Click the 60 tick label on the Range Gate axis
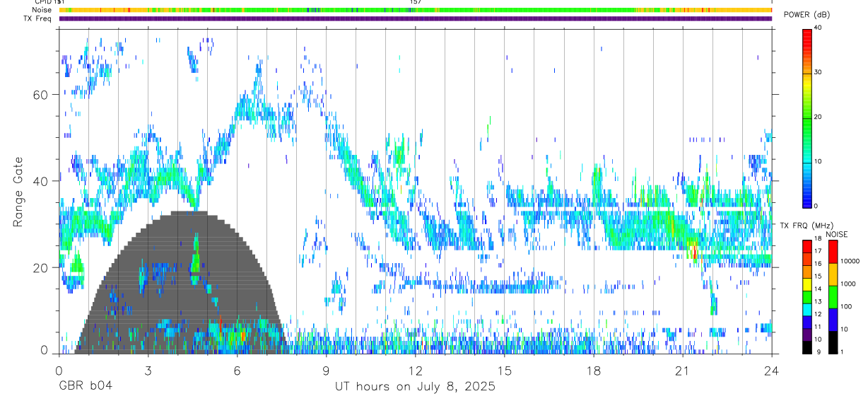This screenshot has height=401, width=868. point(40,95)
